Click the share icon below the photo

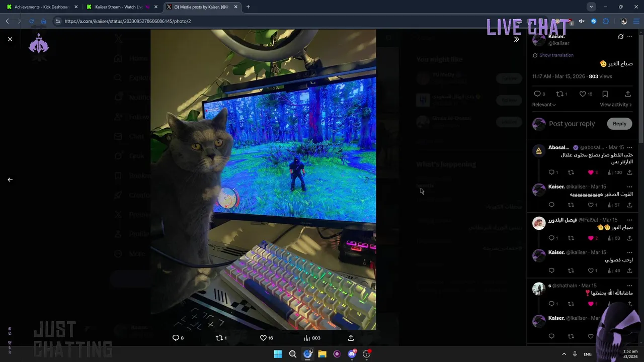coord(351,338)
